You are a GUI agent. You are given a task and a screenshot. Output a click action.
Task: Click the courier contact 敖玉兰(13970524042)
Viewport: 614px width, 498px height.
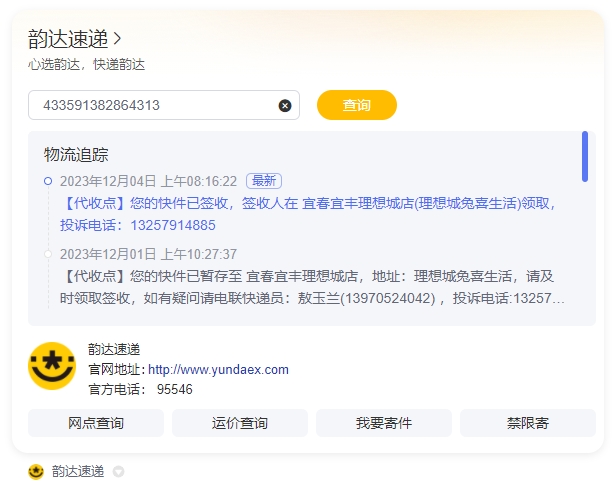pyautogui.click(x=367, y=298)
